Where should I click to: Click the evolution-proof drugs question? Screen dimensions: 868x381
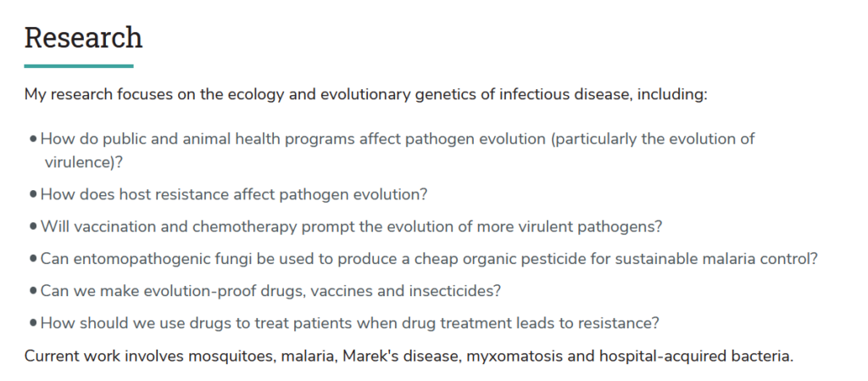point(270,291)
